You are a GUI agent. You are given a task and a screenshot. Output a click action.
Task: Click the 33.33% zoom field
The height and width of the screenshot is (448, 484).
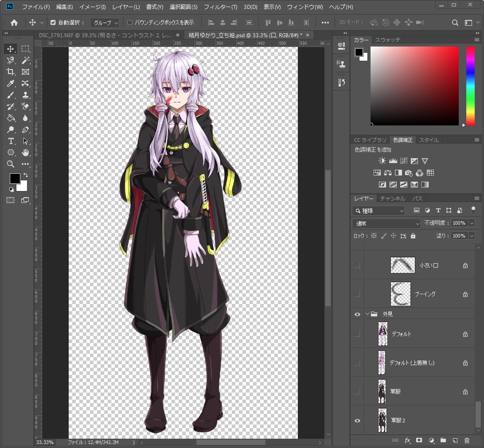(x=45, y=442)
